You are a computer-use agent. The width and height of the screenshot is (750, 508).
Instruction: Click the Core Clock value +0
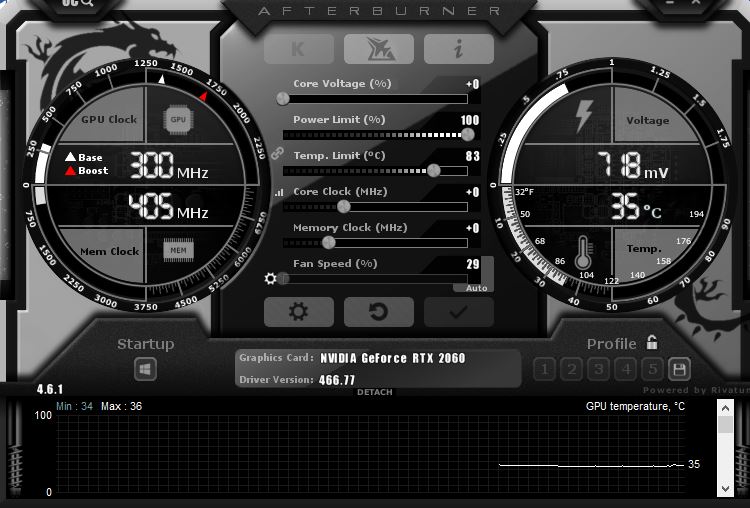473,192
